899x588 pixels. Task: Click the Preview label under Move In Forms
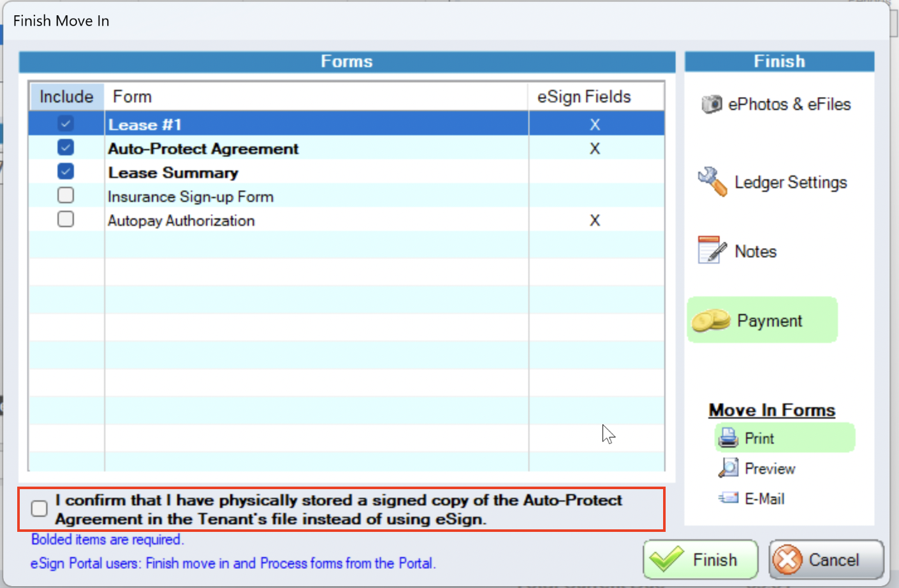770,469
